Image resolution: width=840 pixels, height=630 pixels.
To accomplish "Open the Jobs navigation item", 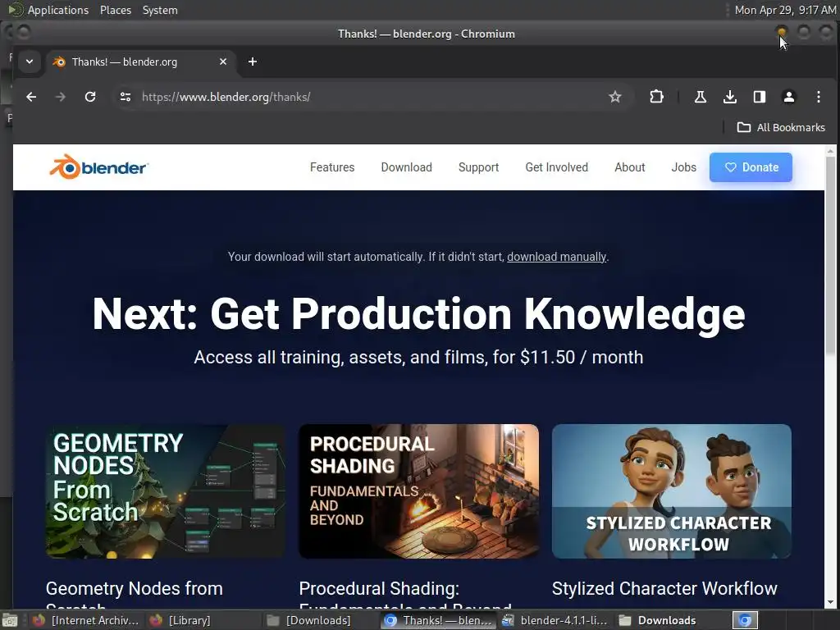I will tap(683, 167).
